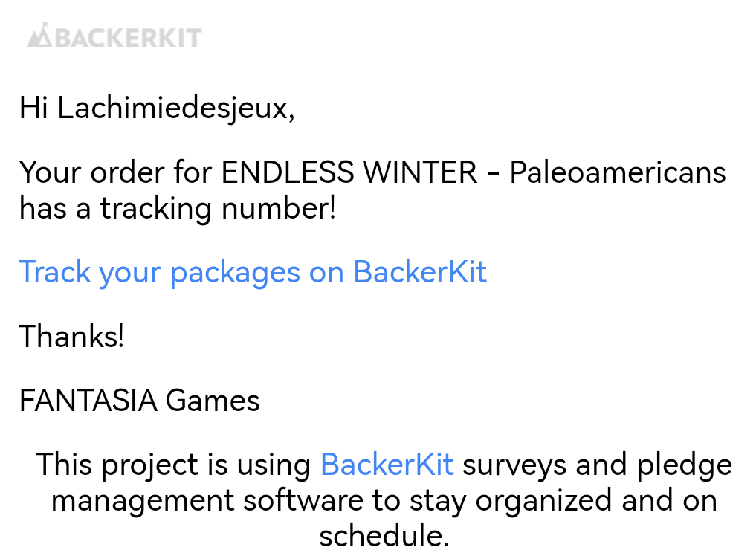Click the name Lachimiedesjeux in the greeting
Image resolution: width=756 pixels, height=553 pixels.
tap(171, 109)
